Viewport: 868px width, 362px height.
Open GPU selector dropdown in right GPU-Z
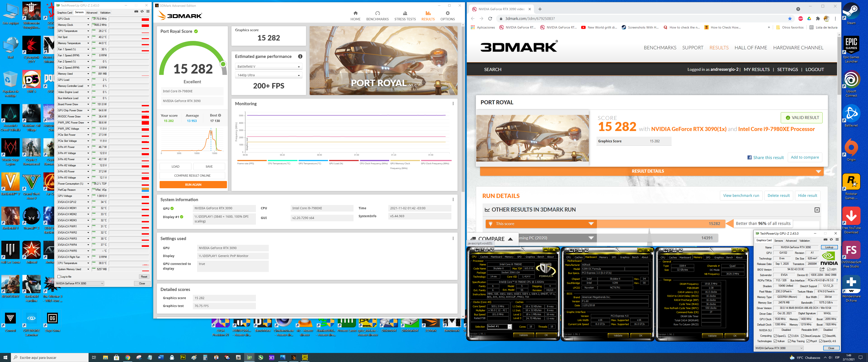[x=779, y=348]
